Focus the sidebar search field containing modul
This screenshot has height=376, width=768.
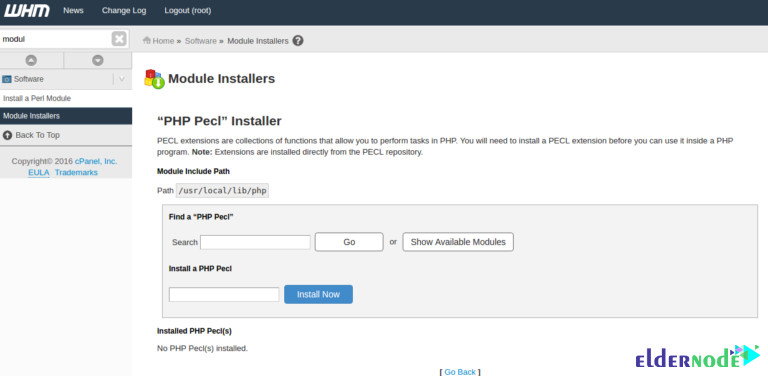55,39
